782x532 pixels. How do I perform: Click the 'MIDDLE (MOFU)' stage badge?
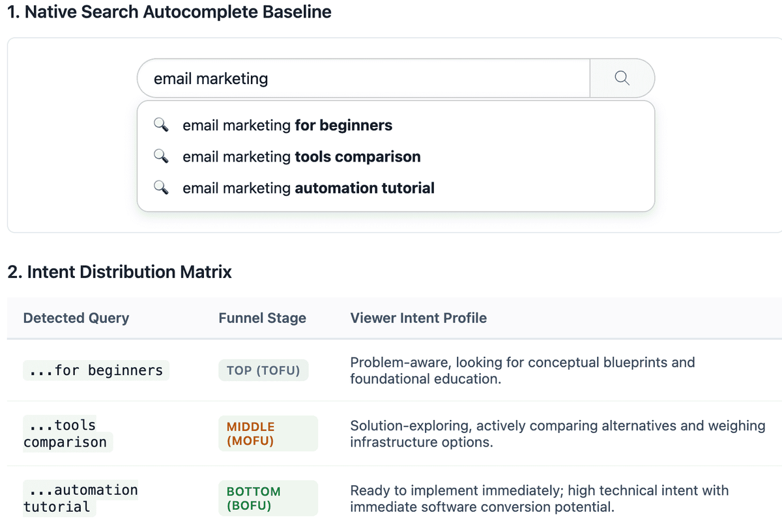[268, 434]
